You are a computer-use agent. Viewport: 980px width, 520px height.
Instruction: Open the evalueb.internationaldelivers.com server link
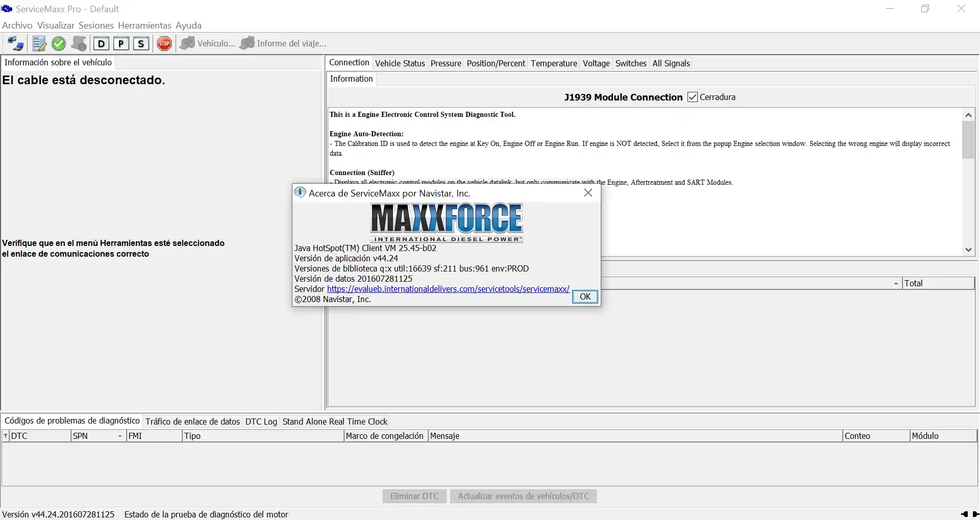[x=448, y=289]
